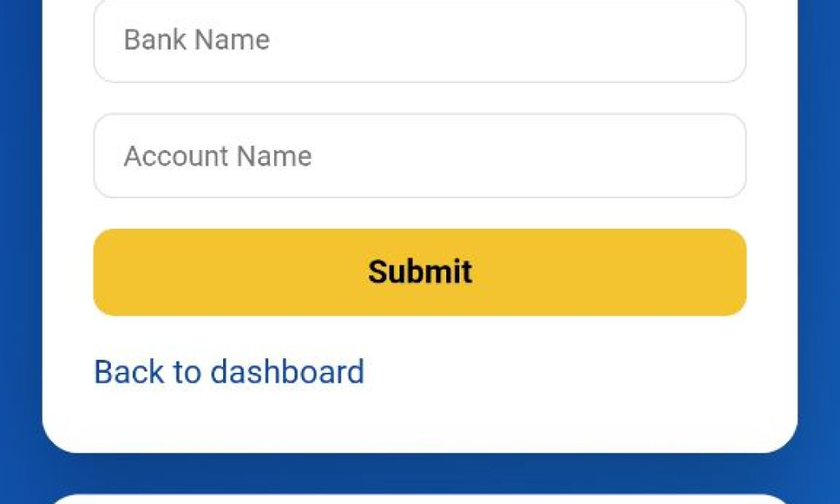The width and height of the screenshot is (840, 504).
Task: Click Submit to confirm details
Action: pos(420,271)
